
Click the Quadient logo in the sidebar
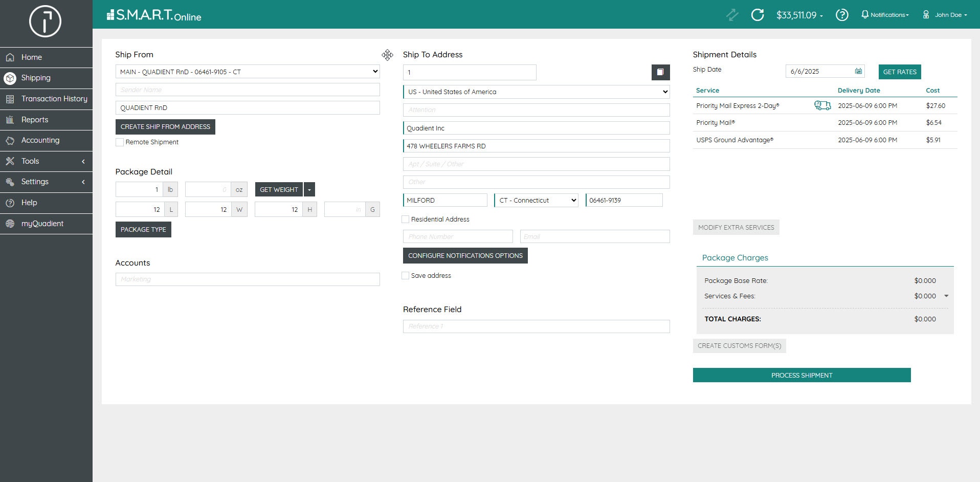click(45, 21)
